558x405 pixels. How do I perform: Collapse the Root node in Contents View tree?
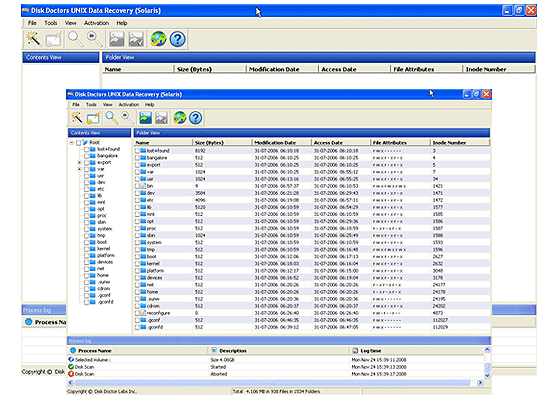72,143
